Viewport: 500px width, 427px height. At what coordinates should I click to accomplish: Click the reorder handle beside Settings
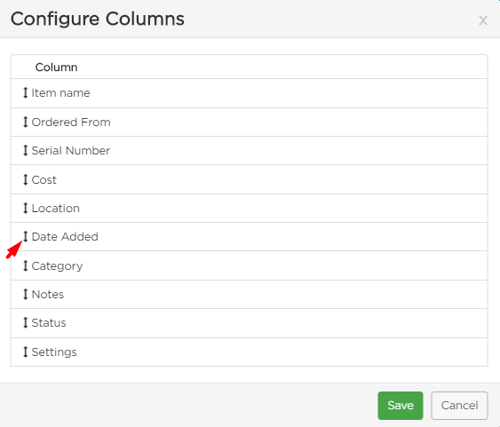[25, 352]
